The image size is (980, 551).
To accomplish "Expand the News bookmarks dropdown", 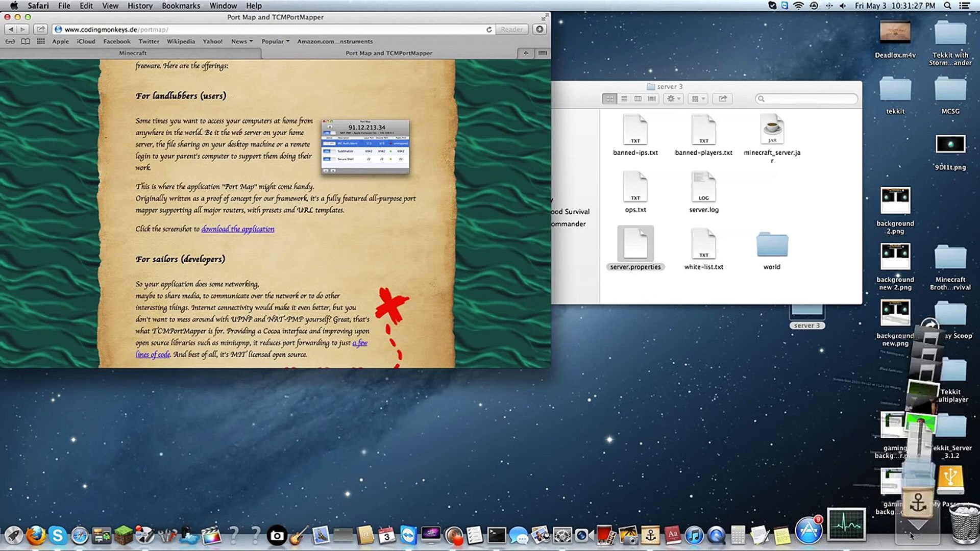I will coord(241,41).
